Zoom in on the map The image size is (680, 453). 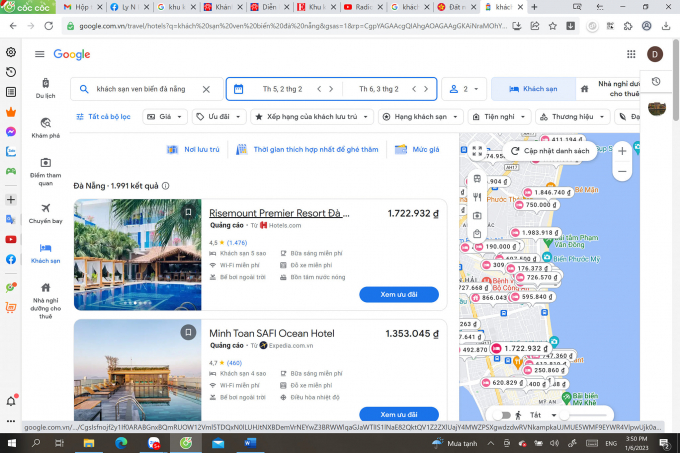pos(622,151)
